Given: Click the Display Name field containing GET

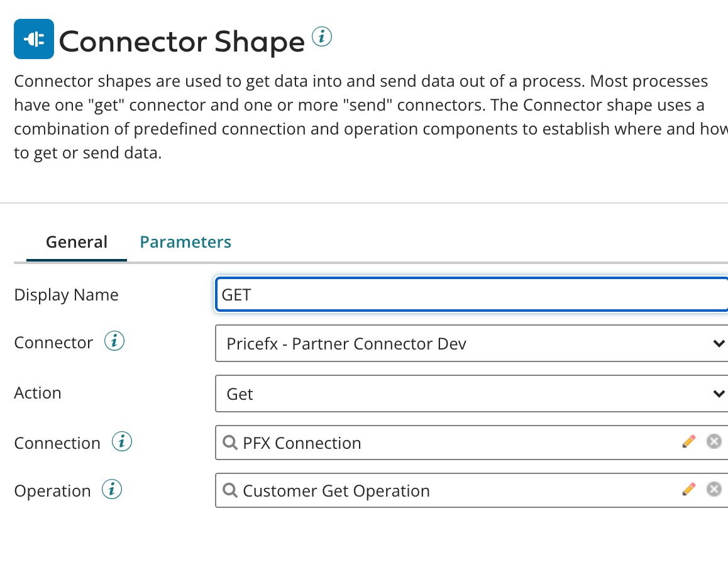Looking at the screenshot, I should click(x=440, y=294).
